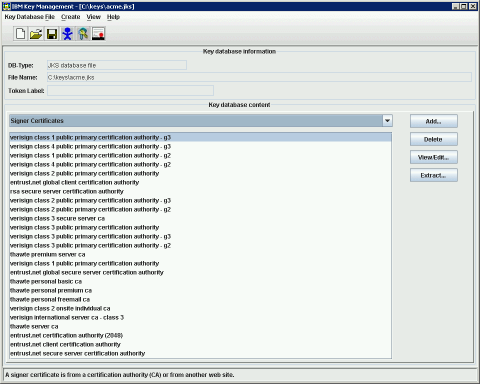Select verisign international server ca - class 3
The width and height of the screenshot is (480, 384).
(200, 317)
